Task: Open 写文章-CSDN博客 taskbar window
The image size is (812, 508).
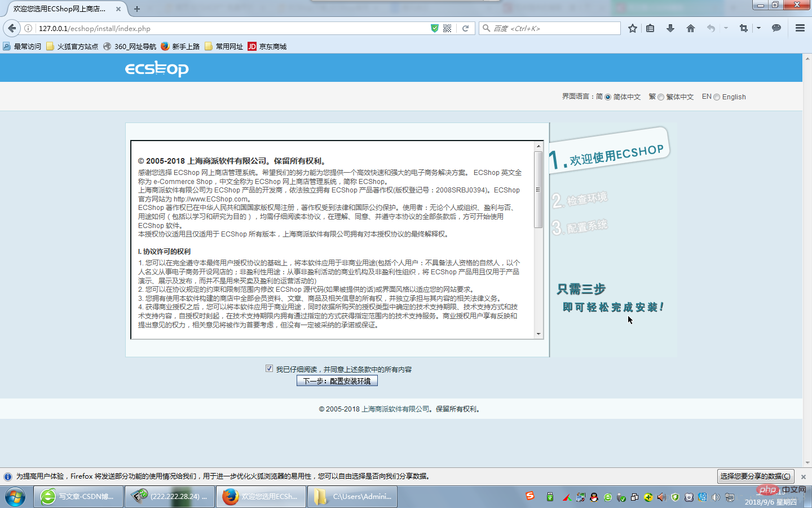Action: click(78, 497)
